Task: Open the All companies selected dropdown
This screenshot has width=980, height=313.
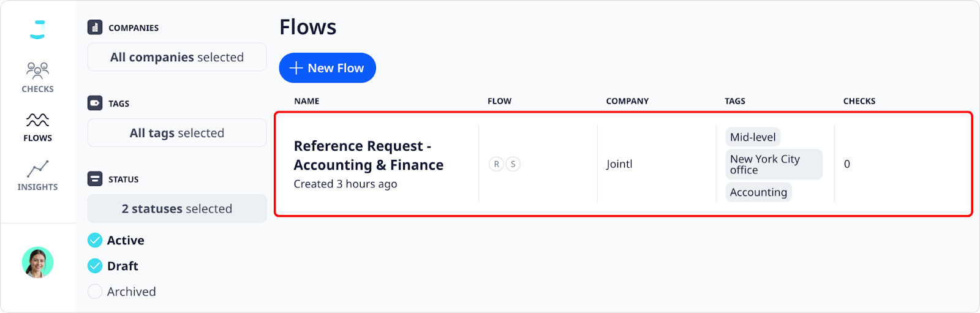Action: pyautogui.click(x=177, y=57)
